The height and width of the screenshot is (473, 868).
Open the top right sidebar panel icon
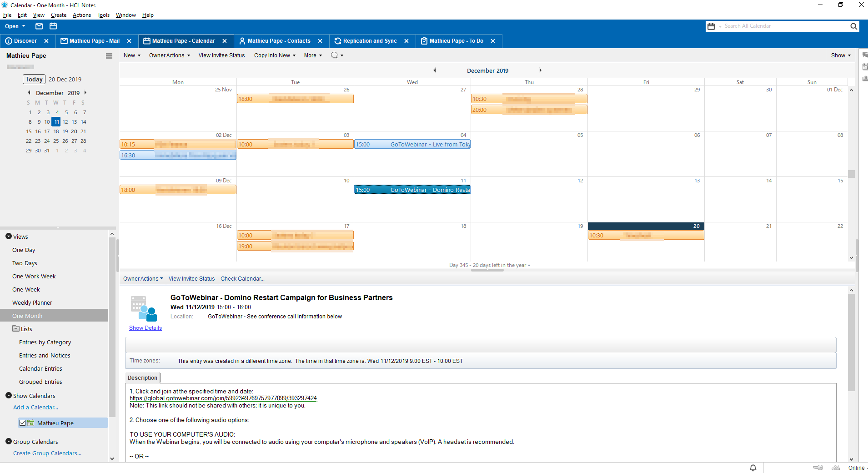tap(864, 55)
